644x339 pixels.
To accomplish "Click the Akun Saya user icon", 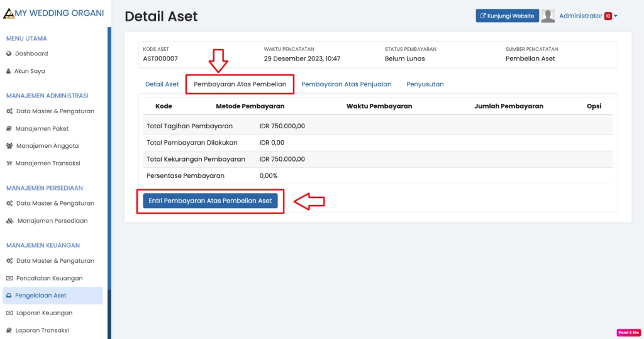I will pyautogui.click(x=9, y=71).
